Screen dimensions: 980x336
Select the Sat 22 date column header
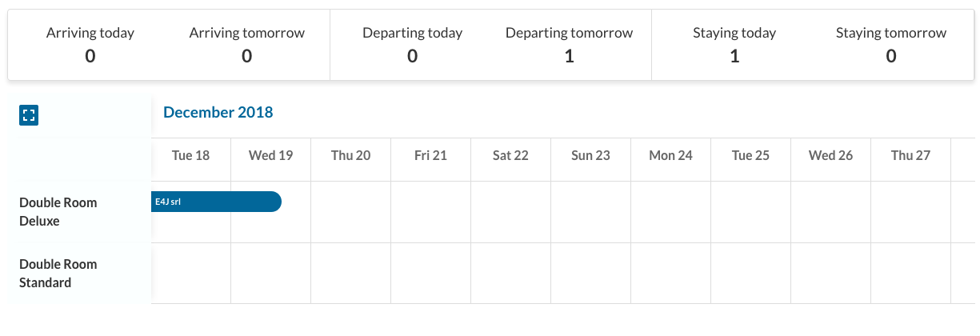pyautogui.click(x=510, y=155)
